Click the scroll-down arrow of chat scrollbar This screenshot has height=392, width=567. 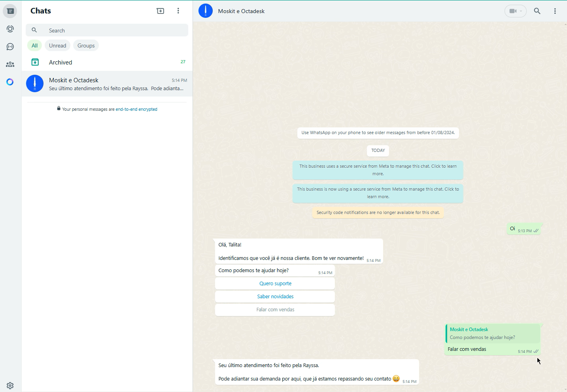coord(565,390)
